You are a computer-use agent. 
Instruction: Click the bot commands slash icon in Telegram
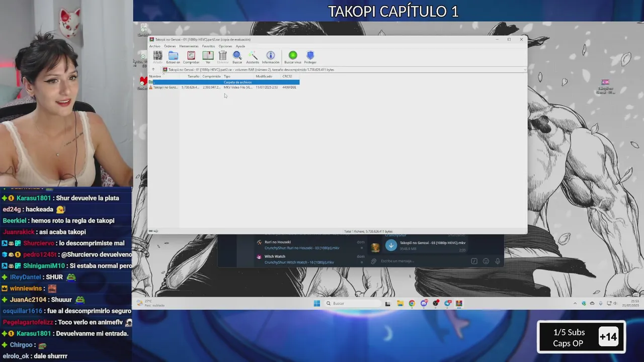tap(474, 261)
